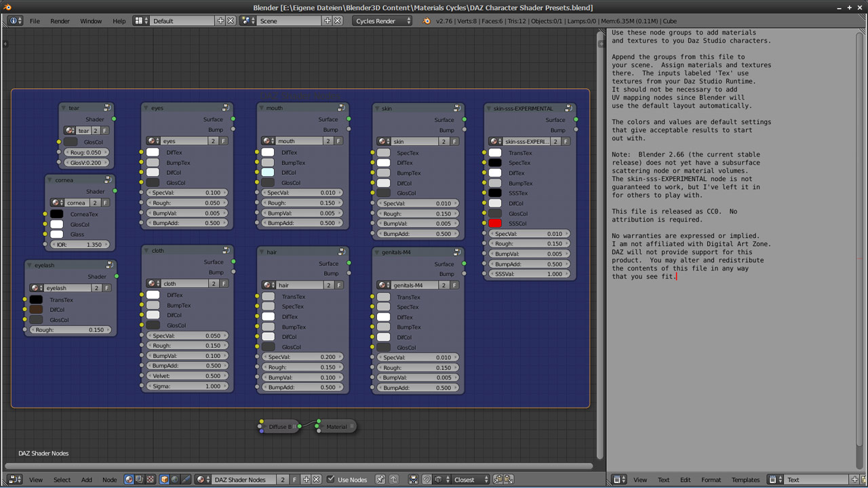Click the red SSSCol color swatch

coord(495,224)
